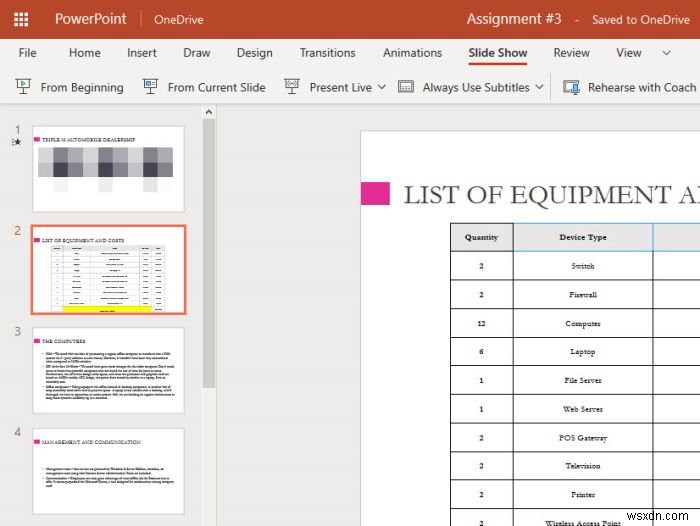Click the quantity 12 cell
This screenshot has height=526, width=700.
481,323
